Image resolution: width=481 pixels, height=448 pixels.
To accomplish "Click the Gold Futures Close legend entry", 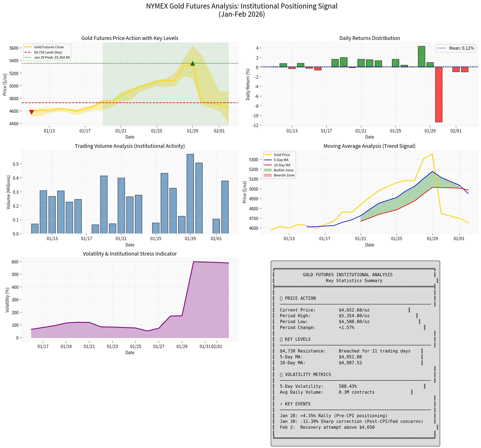I will pos(49,47).
